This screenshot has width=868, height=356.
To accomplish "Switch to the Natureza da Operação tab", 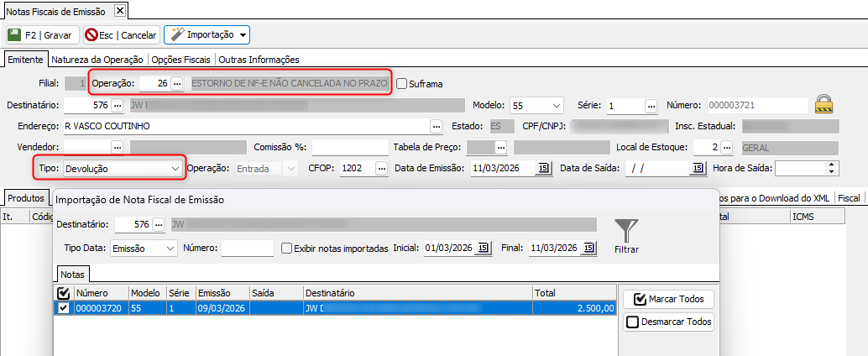I will click(98, 60).
